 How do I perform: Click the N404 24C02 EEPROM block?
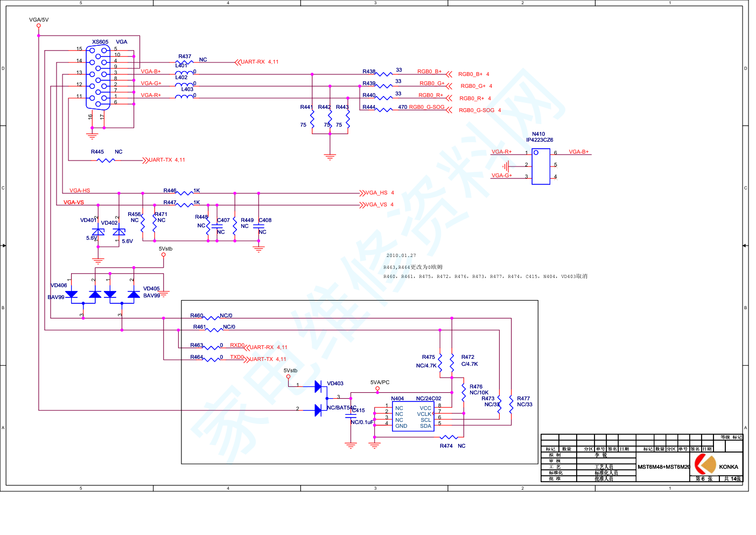pyautogui.click(x=413, y=416)
